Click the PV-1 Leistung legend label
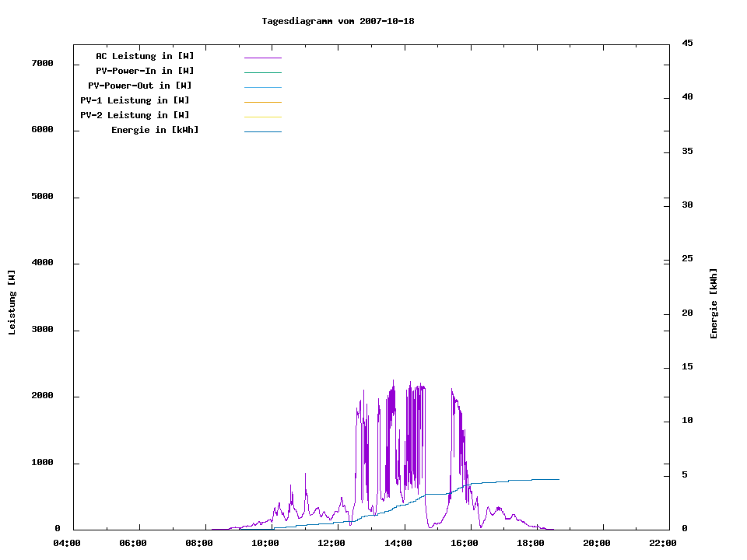Viewport: 747px width, 560px height. pyautogui.click(x=135, y=100)
